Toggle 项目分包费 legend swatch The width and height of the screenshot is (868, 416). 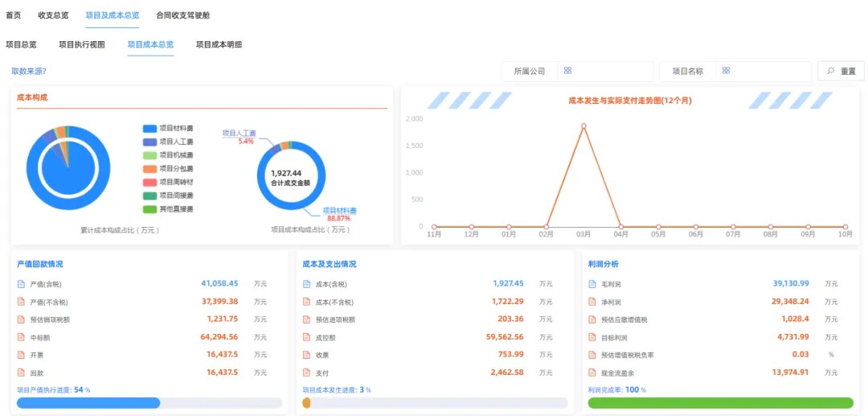pos(149,168)
